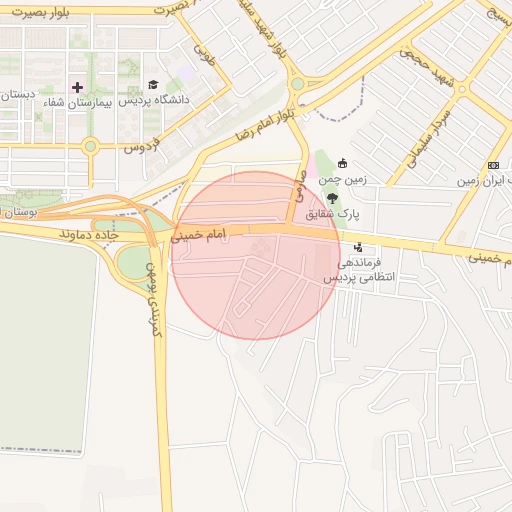Select the دانشگاه پردیس place name
Viewport: 512px width, 512px height.
coord(154,100)
